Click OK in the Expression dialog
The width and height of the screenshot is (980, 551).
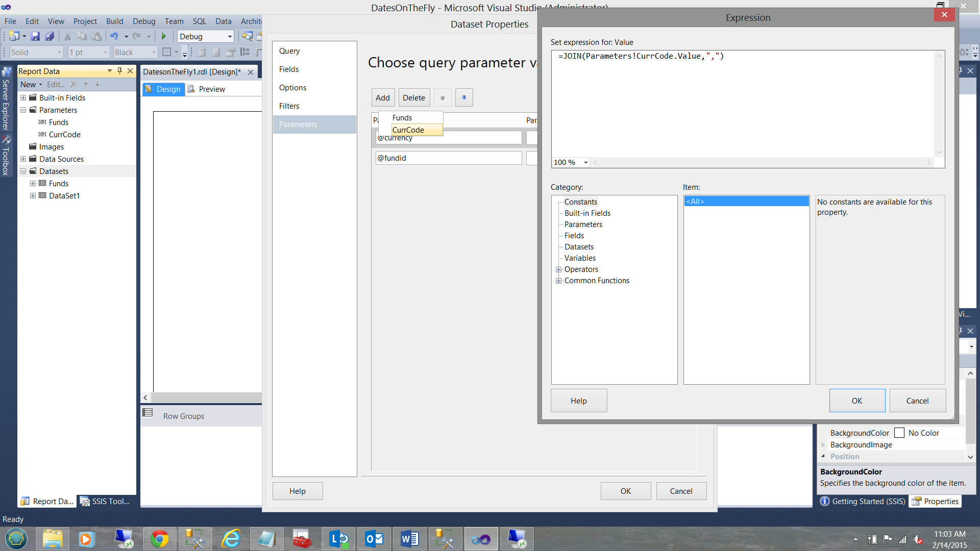coord(856,400)
